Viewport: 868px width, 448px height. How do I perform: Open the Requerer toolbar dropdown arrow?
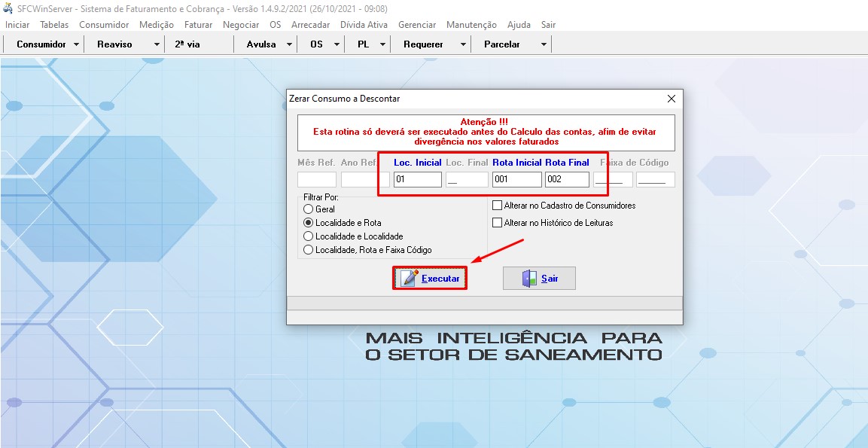[x=463, y=44]
